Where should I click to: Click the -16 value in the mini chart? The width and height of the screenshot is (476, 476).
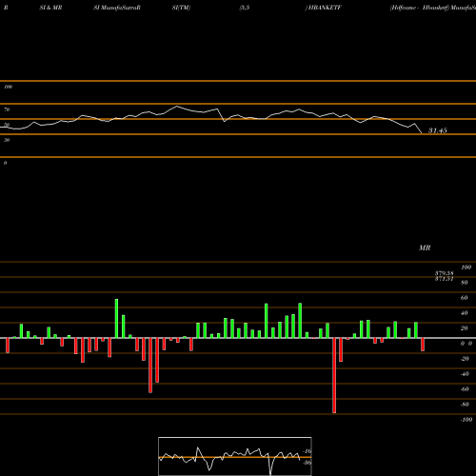point(307,451)
